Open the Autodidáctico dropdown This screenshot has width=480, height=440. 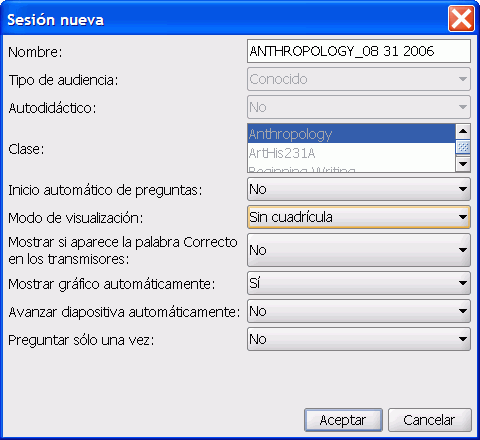pos(359,107)
